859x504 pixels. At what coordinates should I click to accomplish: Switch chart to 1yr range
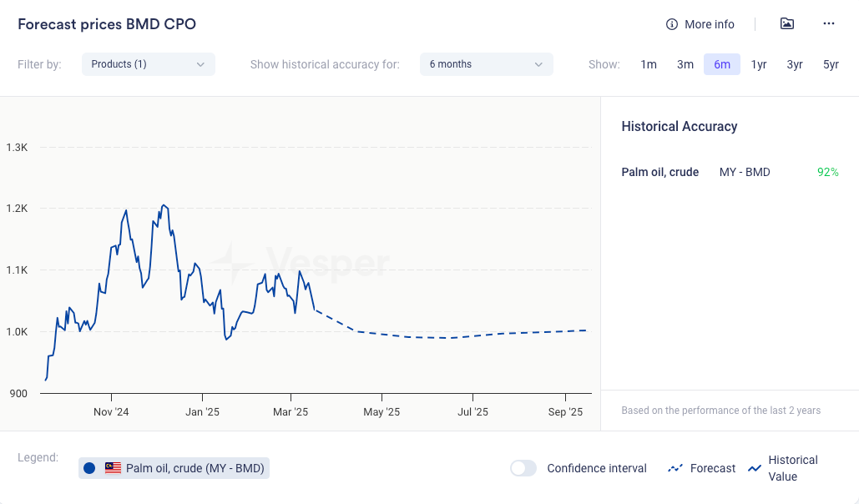coord(758,64)
